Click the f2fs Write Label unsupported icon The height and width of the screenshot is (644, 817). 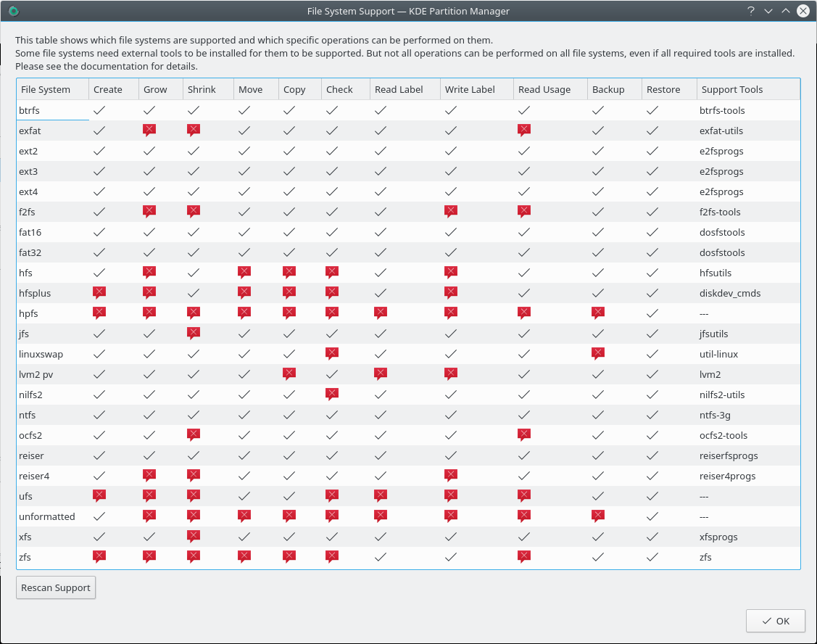[x=451, y=212]
